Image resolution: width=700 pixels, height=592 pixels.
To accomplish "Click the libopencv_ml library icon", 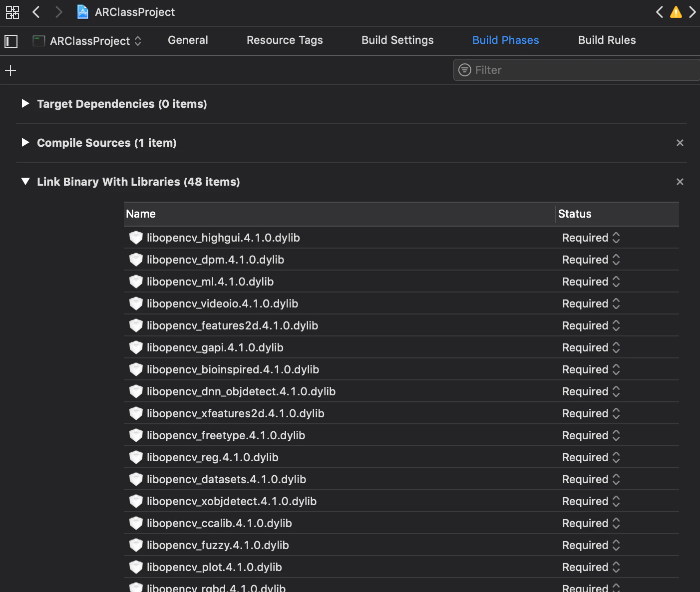I will pos(136,282).
